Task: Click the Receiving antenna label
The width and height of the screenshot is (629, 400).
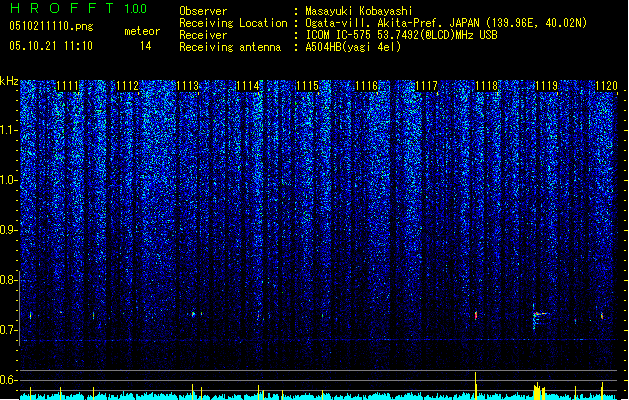Action: tap(230, 47)
